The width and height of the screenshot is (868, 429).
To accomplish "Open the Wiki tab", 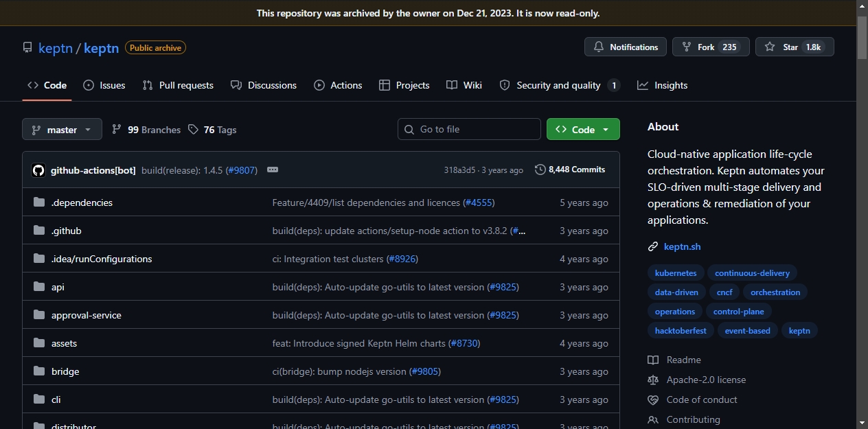I will [x=464, y=85].
